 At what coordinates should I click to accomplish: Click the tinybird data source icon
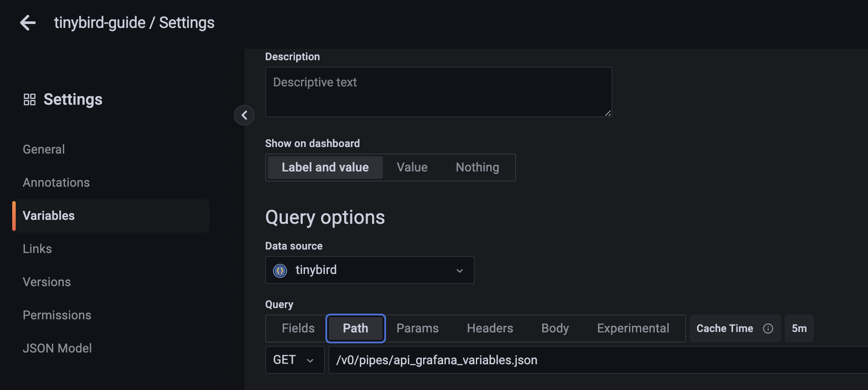pos(280,270)
